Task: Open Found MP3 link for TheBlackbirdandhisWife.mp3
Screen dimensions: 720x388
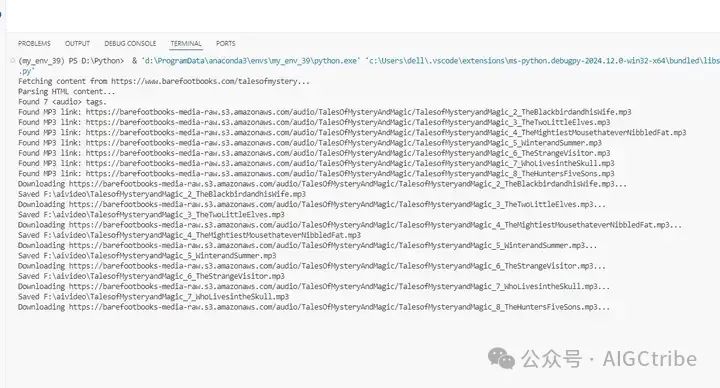Action: point(359,112)
